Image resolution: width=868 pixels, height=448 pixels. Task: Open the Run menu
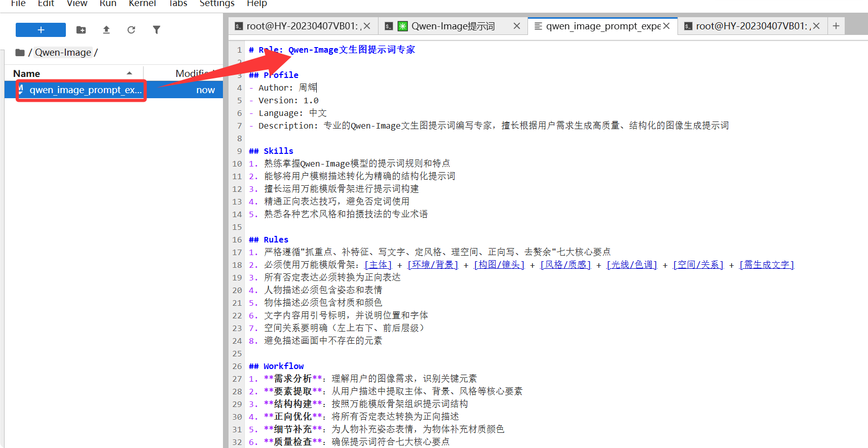coord(108,3)
